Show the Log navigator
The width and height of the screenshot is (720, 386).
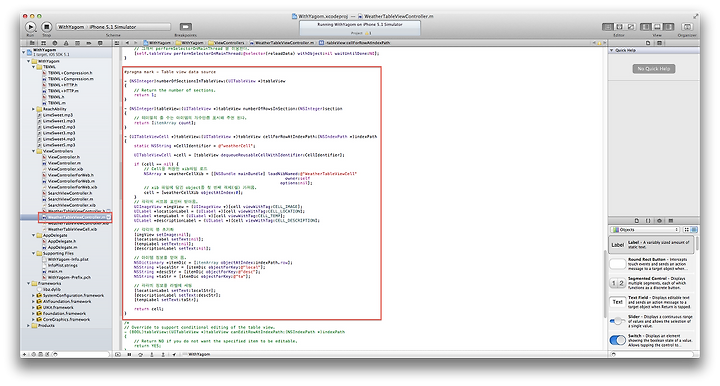coord(100,43)
